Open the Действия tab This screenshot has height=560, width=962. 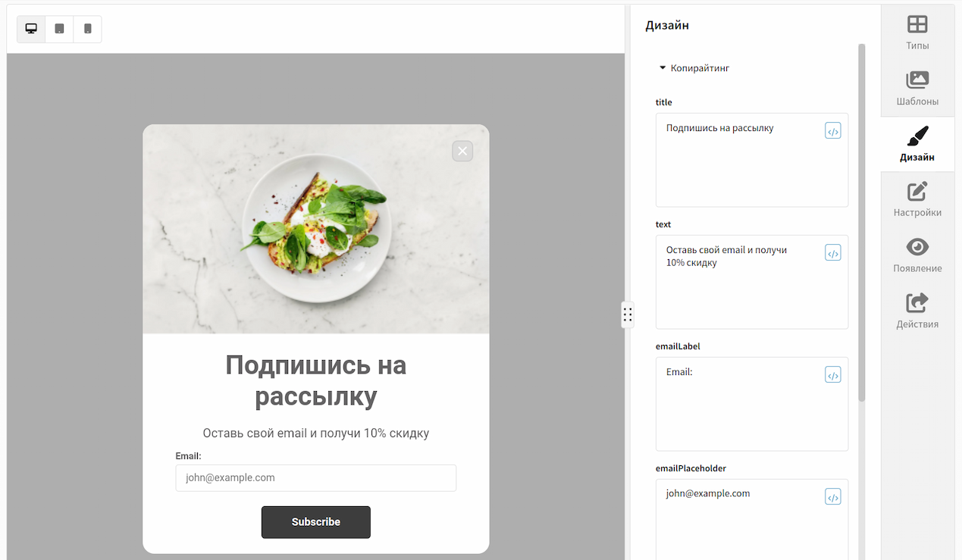(x=917, y=311)
